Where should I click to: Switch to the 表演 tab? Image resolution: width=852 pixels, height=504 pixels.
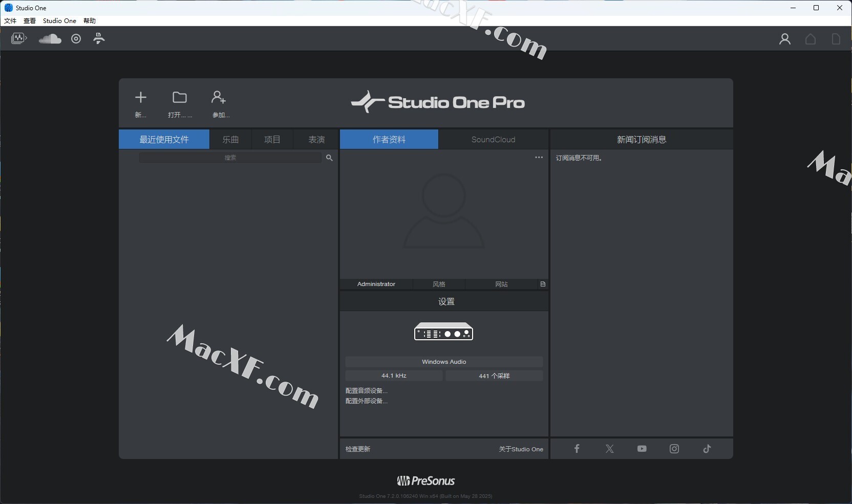click(316, 139)
